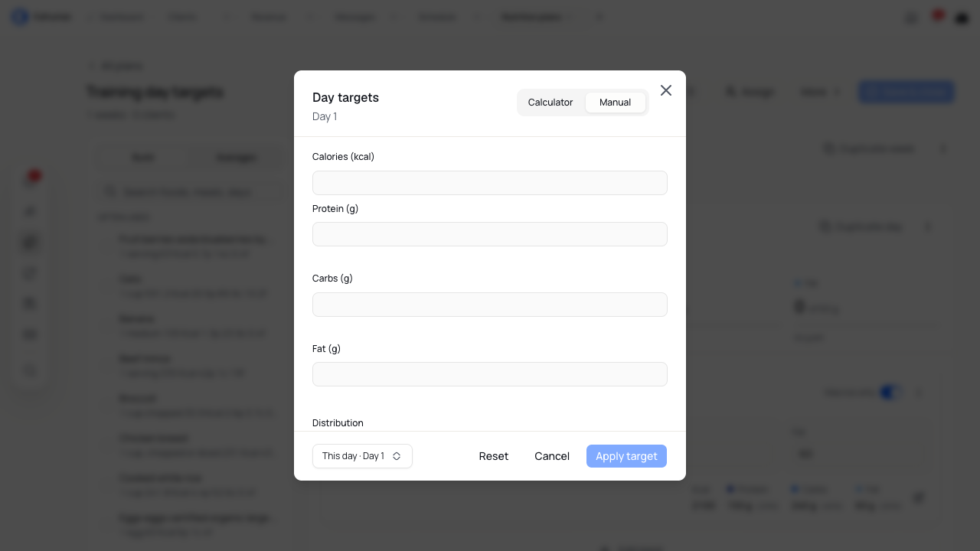Click the 'Carbs (g)' label text
This screenshot has height=551, width=980.
332,279
